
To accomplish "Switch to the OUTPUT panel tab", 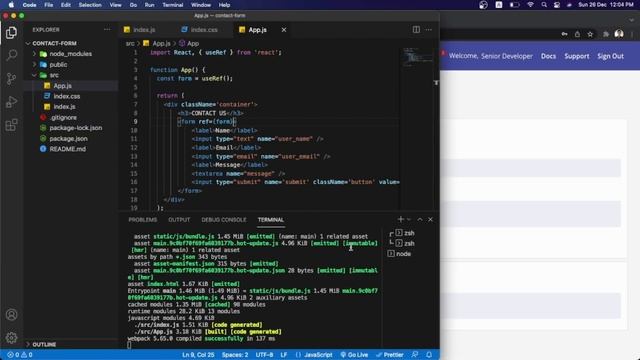I will (179, 220).
